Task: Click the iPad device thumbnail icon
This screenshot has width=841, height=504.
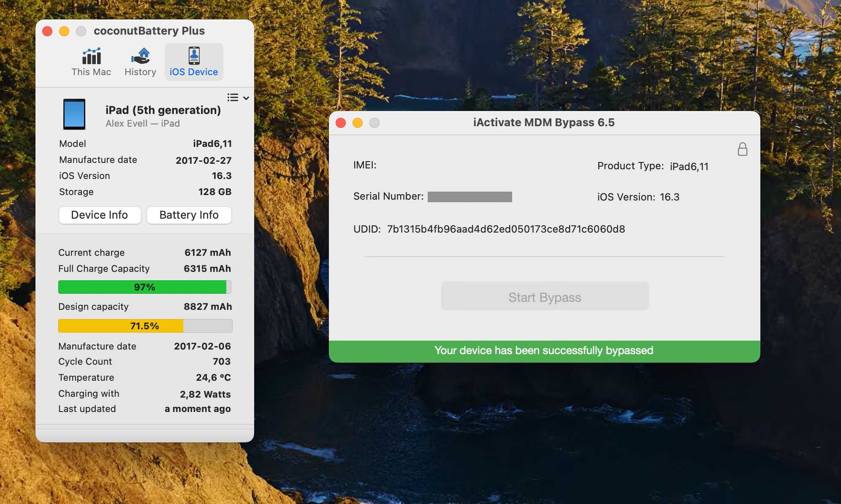Action: click(x=74, y=114)
